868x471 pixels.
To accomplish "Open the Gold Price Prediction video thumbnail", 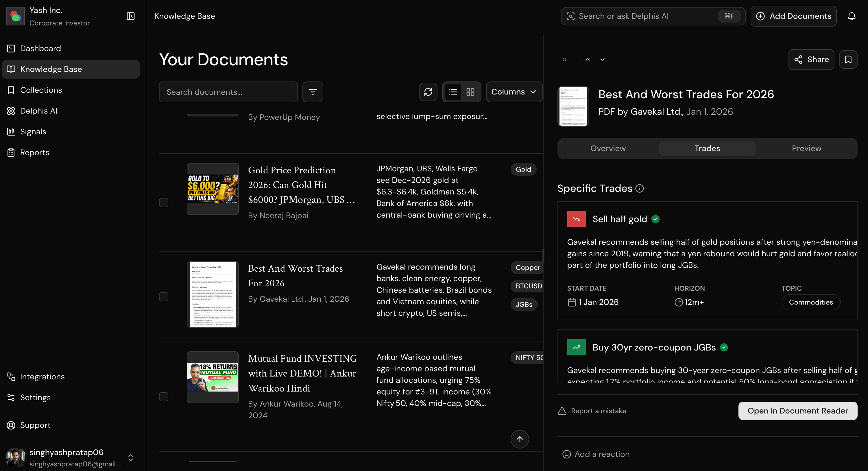I will pos(213,189).
